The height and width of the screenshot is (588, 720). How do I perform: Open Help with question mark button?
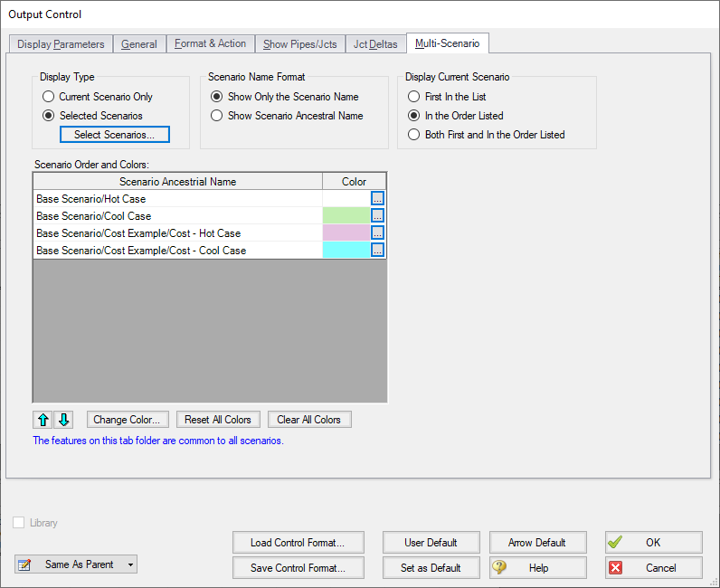point(537,568)
